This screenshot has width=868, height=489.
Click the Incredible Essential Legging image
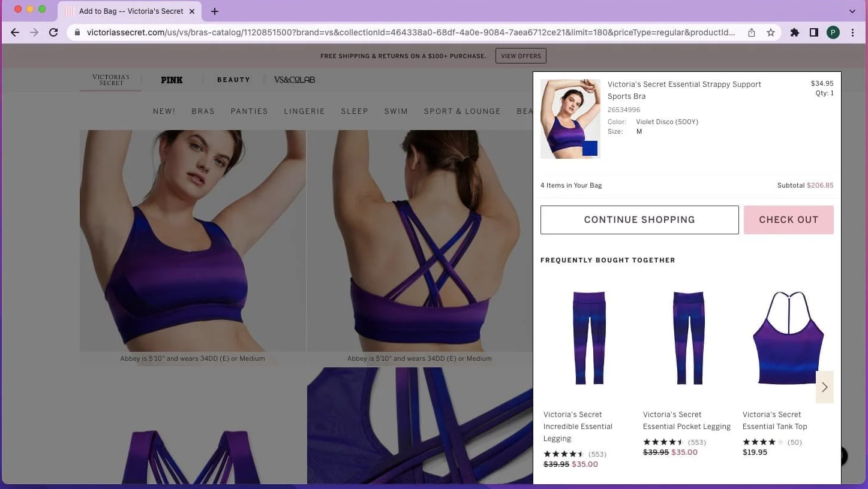(x=589, y=338)
